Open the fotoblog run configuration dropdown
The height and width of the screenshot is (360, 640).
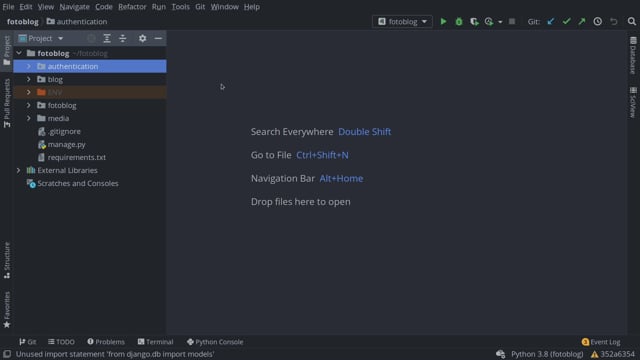click(x=402, y=22)
